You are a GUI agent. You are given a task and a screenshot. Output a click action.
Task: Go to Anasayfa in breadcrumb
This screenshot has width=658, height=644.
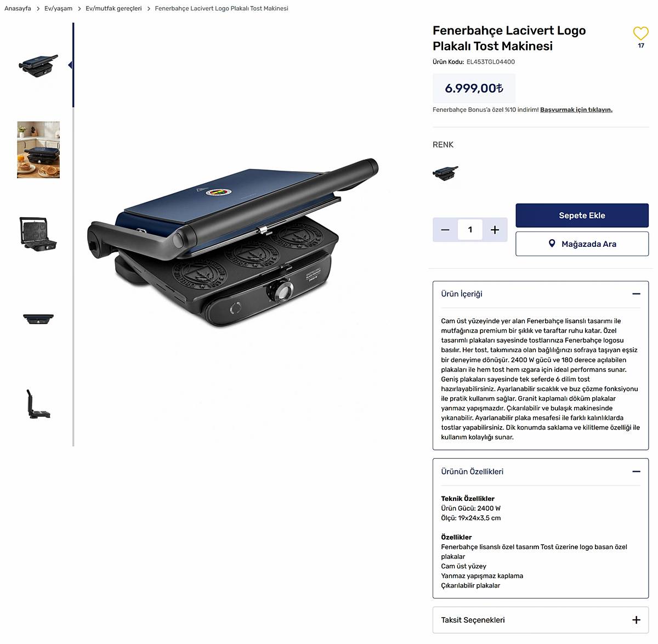click(x=18, y=8)
